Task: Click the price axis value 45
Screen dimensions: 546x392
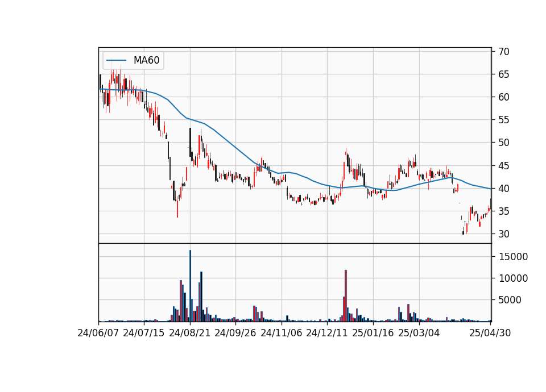Action: [x=504, y=166]
